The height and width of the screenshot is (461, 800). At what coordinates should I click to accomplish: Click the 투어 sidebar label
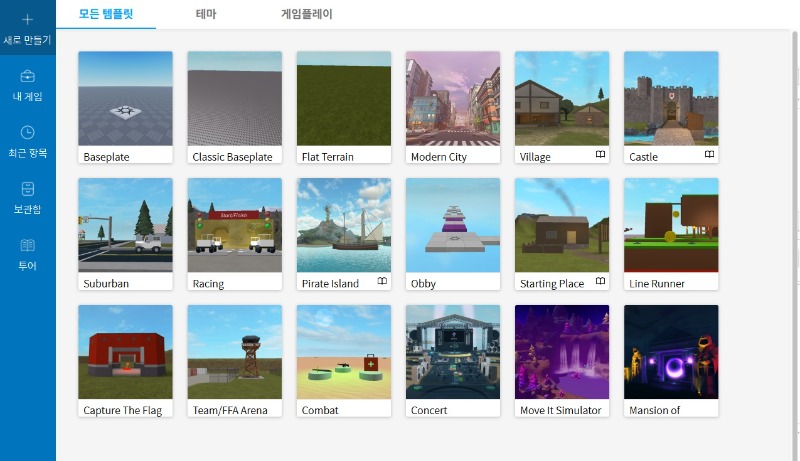pyautogui.click(x=28, y=266)
